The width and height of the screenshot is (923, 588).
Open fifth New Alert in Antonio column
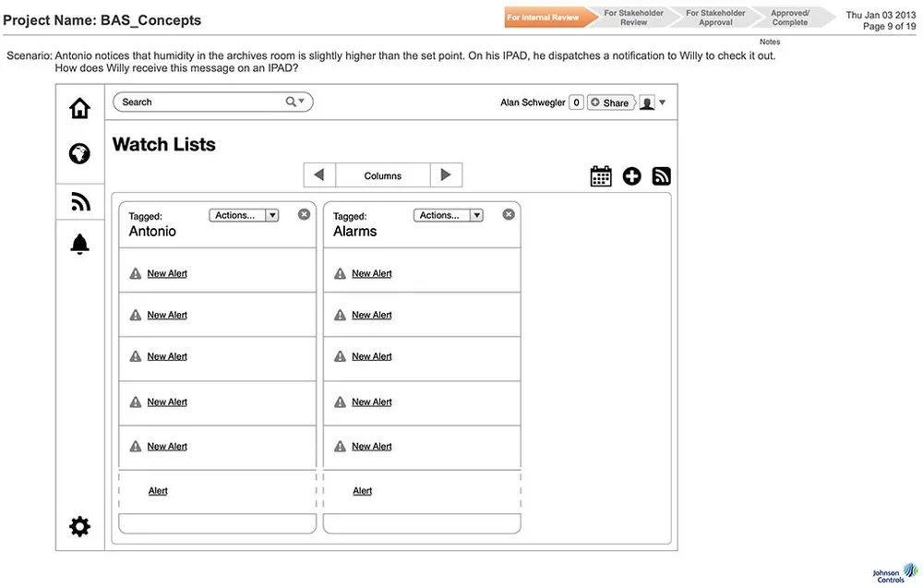167,447
